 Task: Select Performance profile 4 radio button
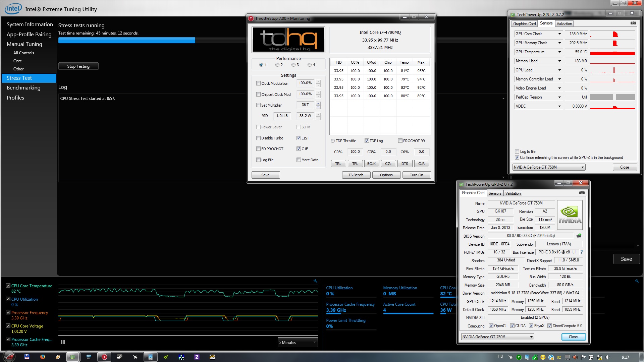310,65
